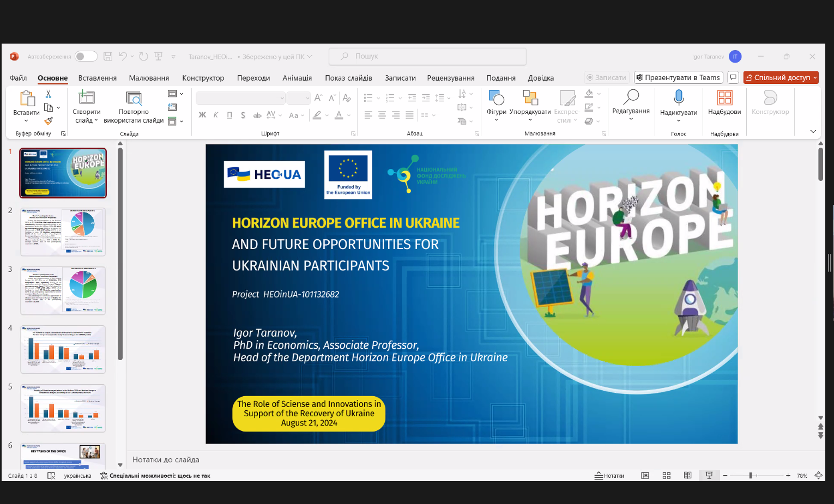Open the font name dropdown
The width and height of the screenshot is (834, 504).
pyautogui.click(x=282, y=98)
